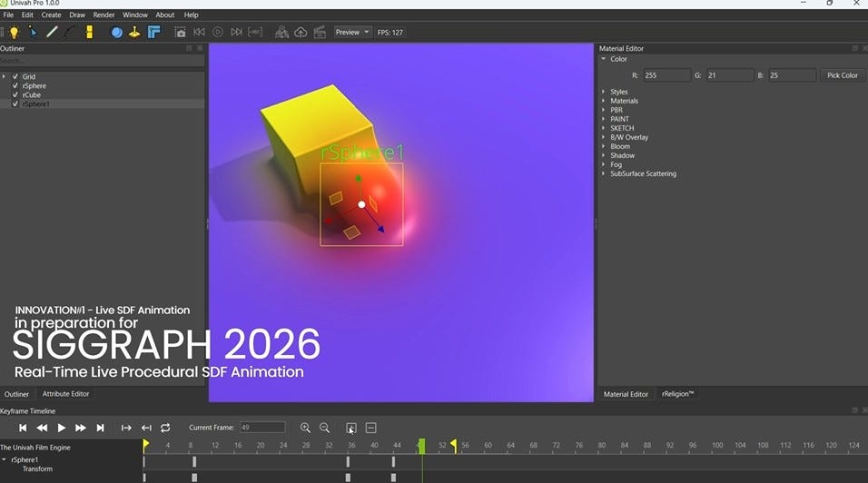Expand the Grid item in Outliner
The image size is (868, 483).
tap(4, 76)
